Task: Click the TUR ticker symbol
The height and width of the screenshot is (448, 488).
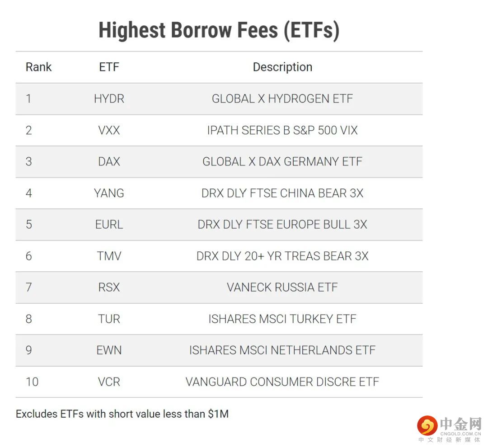Action: [109, 319]
